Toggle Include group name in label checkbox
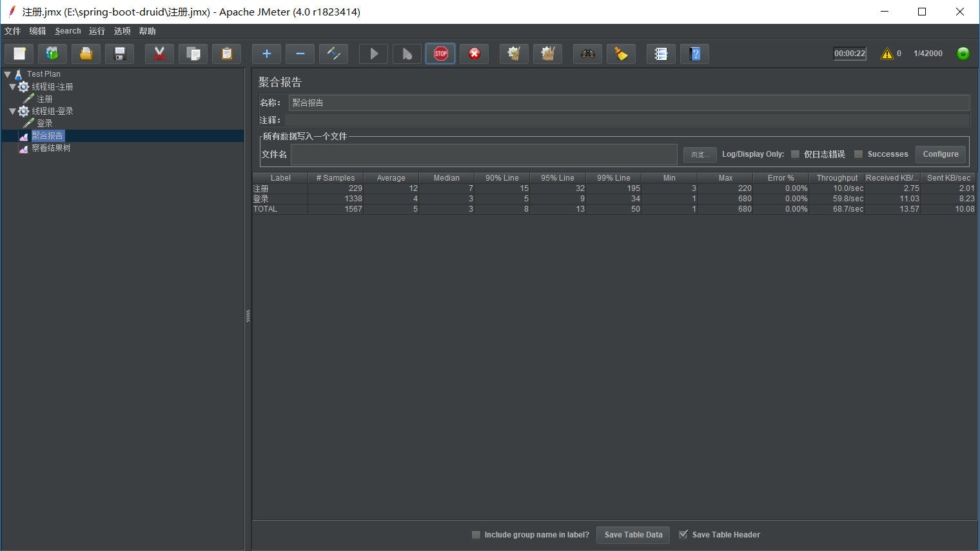The image size is (980, 551). pos(476,535)
